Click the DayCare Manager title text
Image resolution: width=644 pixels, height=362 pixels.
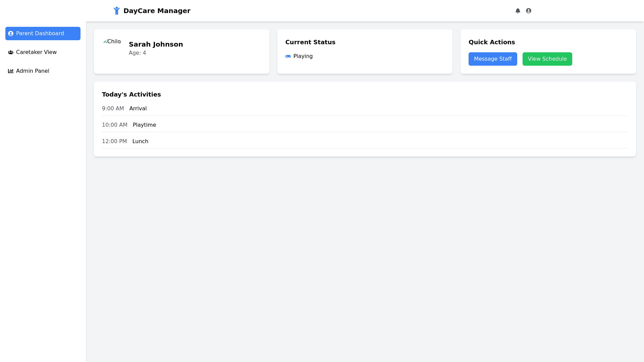(x=157, y=11)
